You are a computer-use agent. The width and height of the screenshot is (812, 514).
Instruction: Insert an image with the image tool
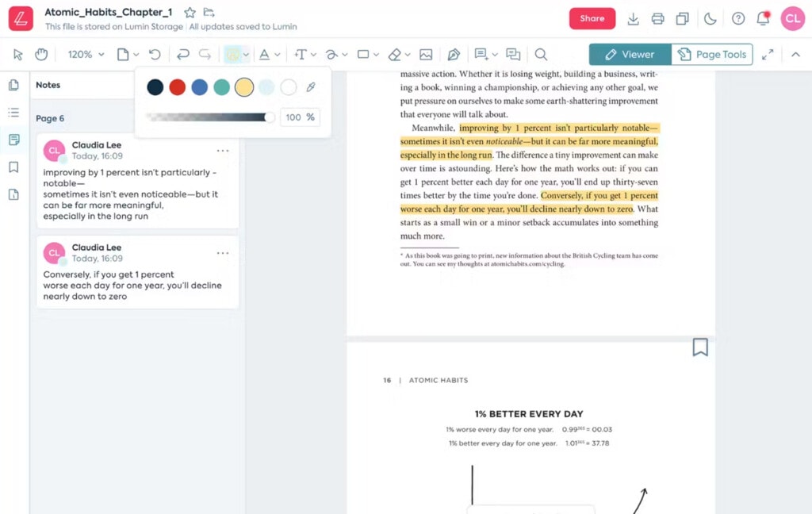click(x=427, y=54)
